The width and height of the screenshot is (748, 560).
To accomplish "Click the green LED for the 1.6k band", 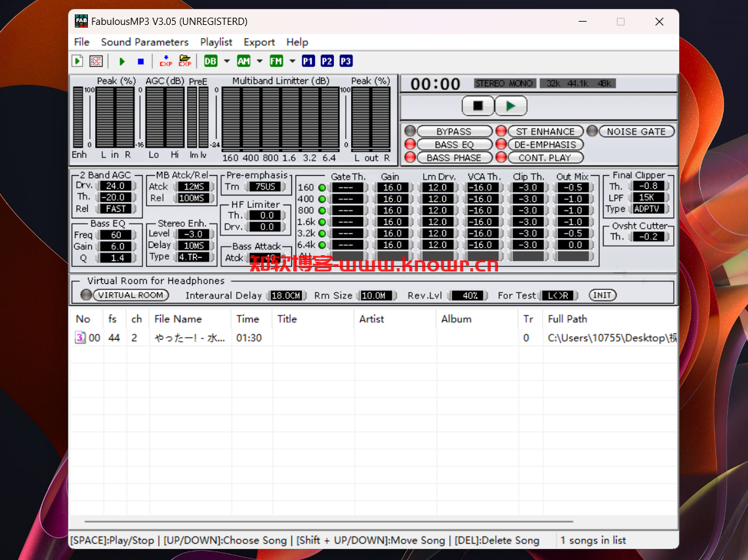I will click(x=322, y=222).
